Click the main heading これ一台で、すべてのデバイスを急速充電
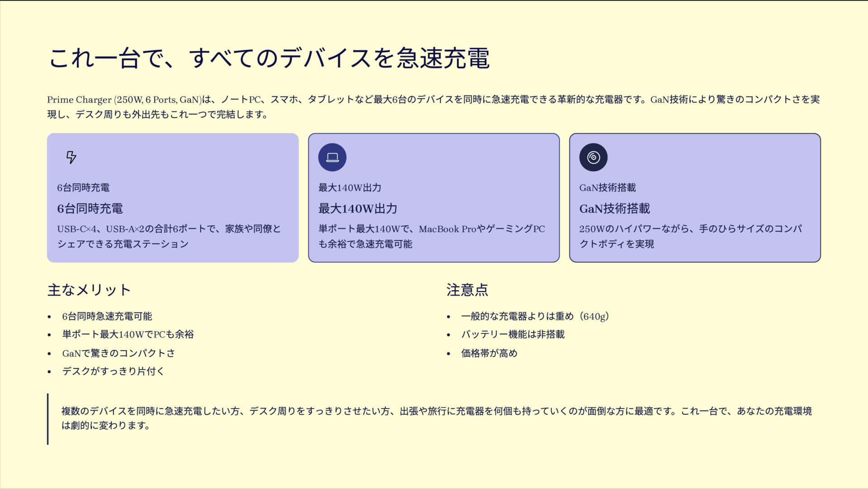868x489 pixels. 269,58
